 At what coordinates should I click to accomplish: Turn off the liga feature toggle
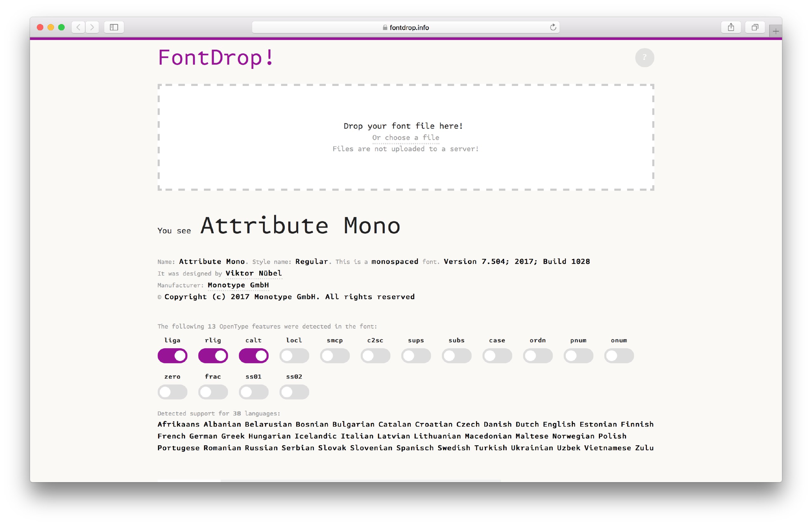point(173,356)
